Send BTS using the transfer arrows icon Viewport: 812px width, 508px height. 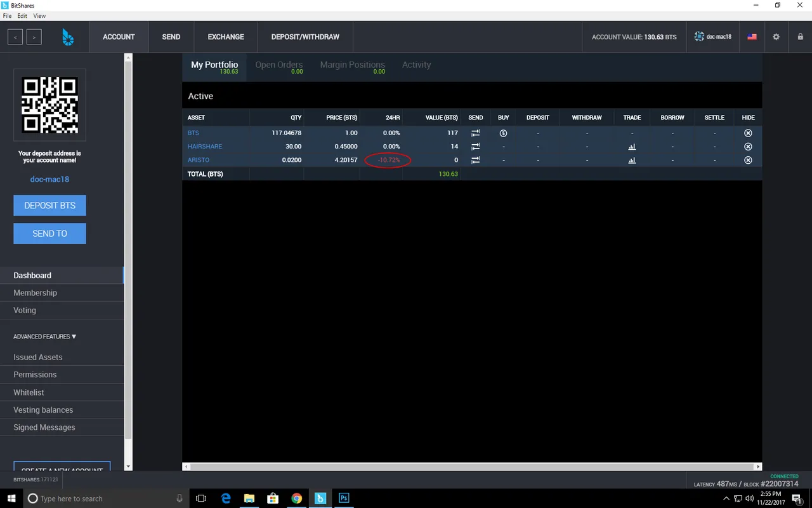coord(475,133)
